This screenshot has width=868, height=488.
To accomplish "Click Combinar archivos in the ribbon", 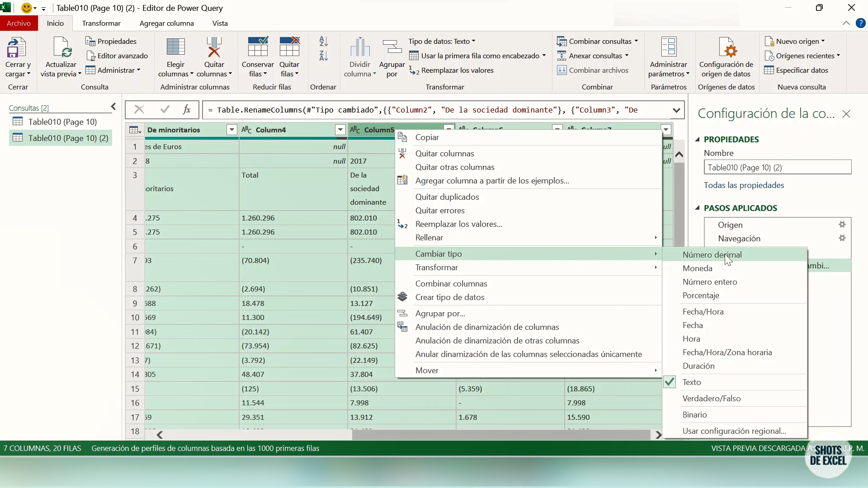I will pos(593,70).
